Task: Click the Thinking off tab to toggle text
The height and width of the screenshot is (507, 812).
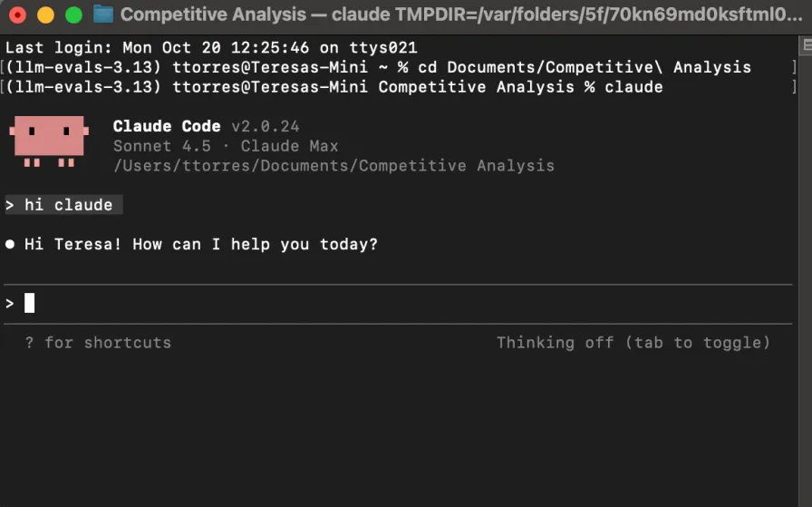Action: 633,343
